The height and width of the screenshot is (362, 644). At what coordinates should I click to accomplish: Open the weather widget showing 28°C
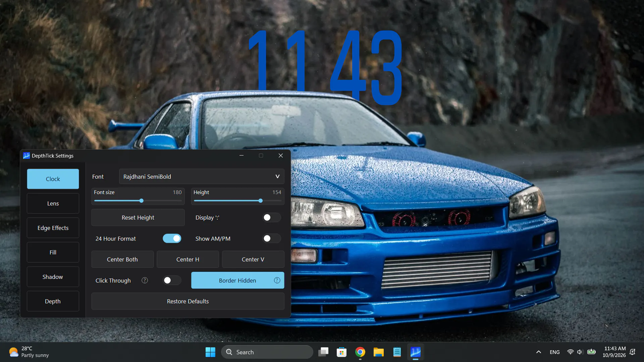coord(29,352)
